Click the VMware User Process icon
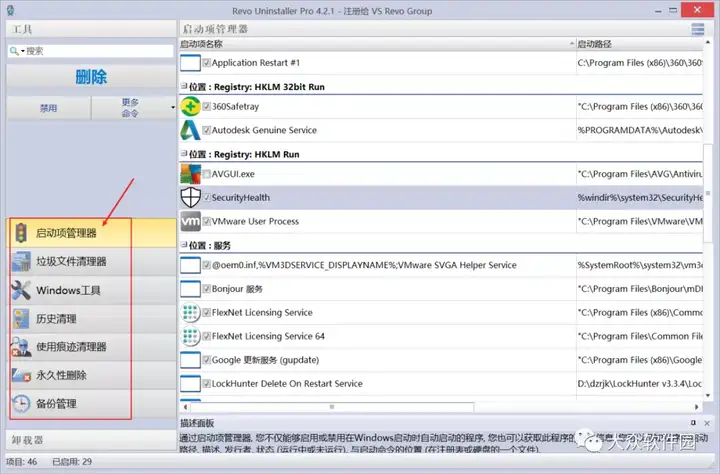The height and width of the screenshot is (474, 720). pyautogui.click(x=190, y=221)
